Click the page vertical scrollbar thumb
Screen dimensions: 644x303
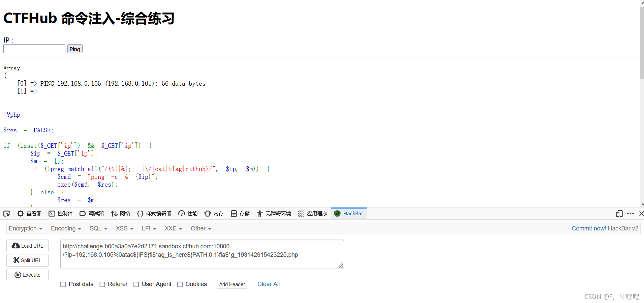coord(642,42)
